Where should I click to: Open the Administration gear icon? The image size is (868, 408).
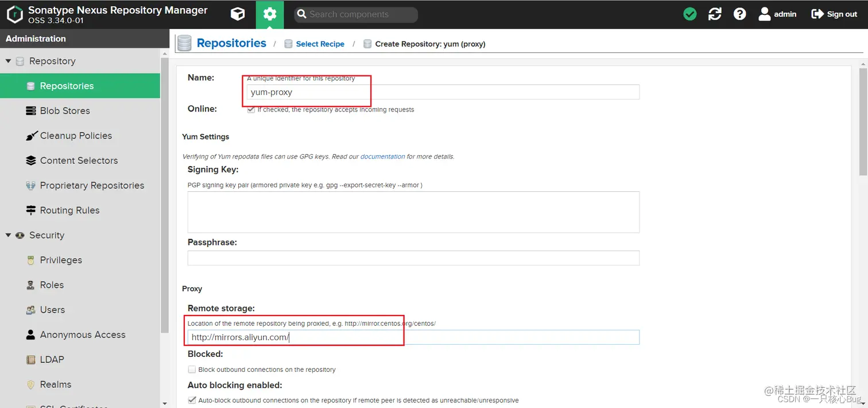coord(270,14)
